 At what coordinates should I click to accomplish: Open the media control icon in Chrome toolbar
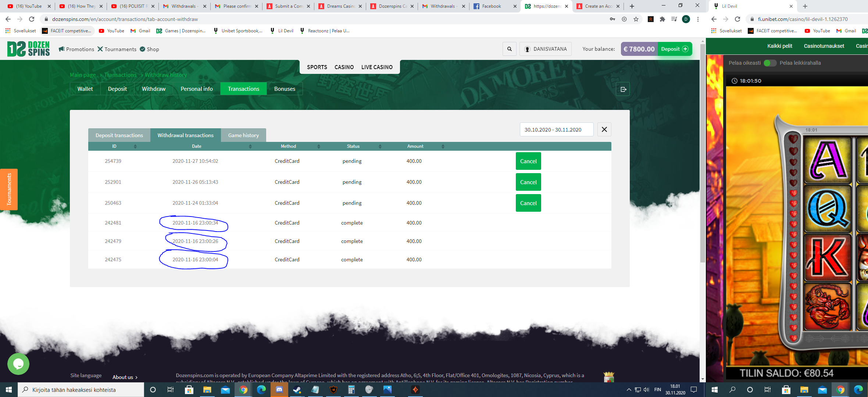tap(674, 19)
